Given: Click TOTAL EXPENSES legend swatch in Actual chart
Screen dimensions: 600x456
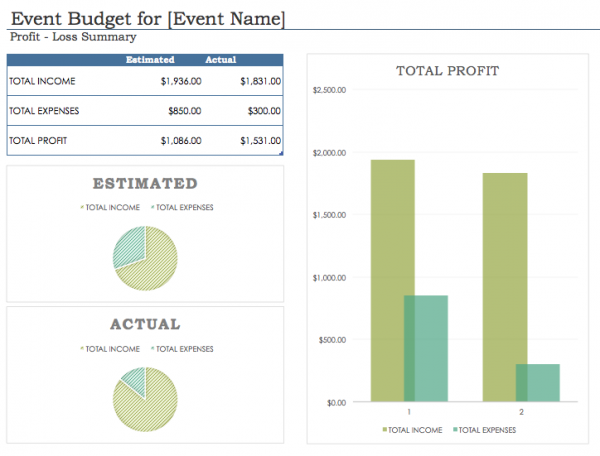Looking at the screenshot, I should 153,349.
